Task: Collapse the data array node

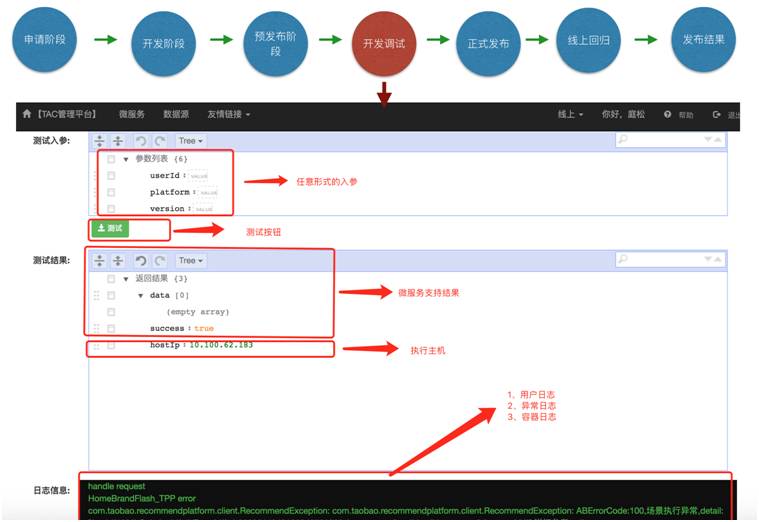Action: click(x=140, y=295)
